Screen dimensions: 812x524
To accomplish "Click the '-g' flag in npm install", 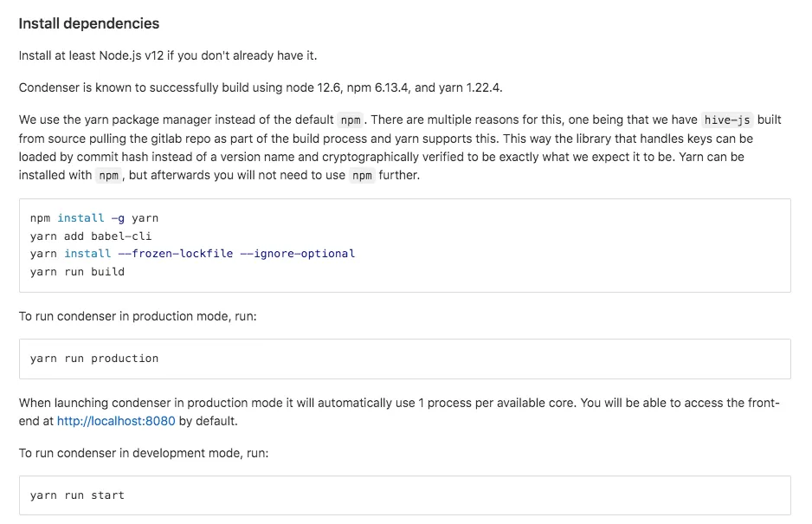I will tap(118, 218).
